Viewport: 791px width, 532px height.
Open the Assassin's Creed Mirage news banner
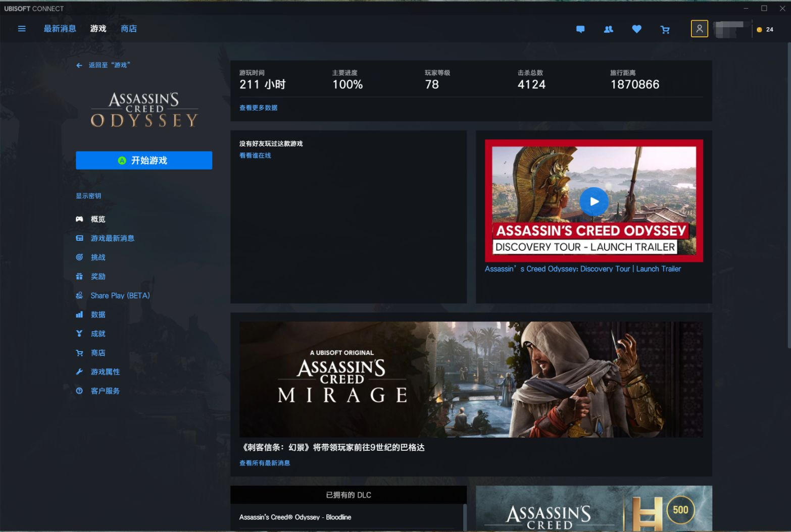(x=471, y=380)
